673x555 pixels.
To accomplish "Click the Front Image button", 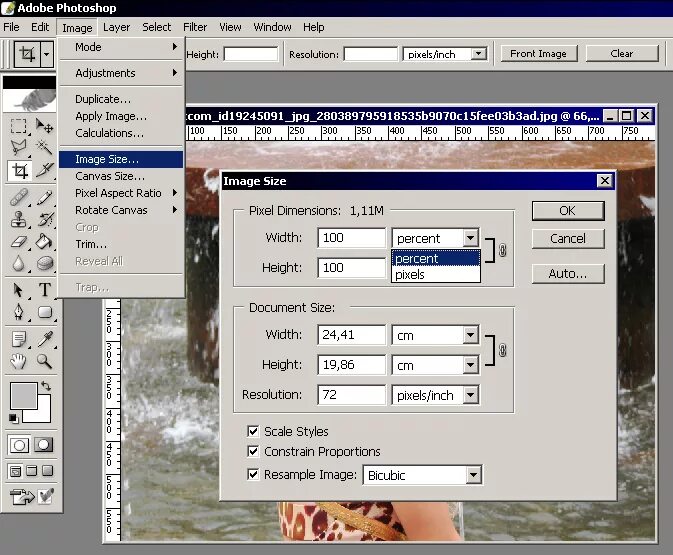I will tap(539, 54).
